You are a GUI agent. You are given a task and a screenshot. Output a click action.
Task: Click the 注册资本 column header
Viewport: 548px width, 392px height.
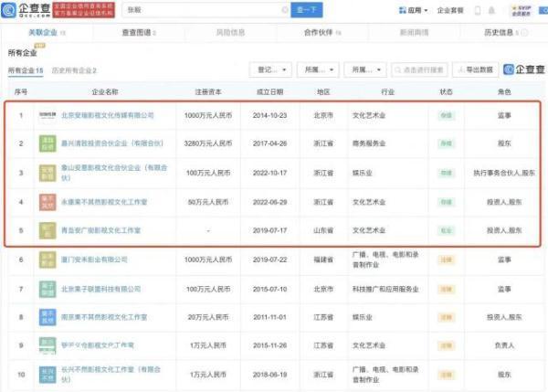(208, 92)
